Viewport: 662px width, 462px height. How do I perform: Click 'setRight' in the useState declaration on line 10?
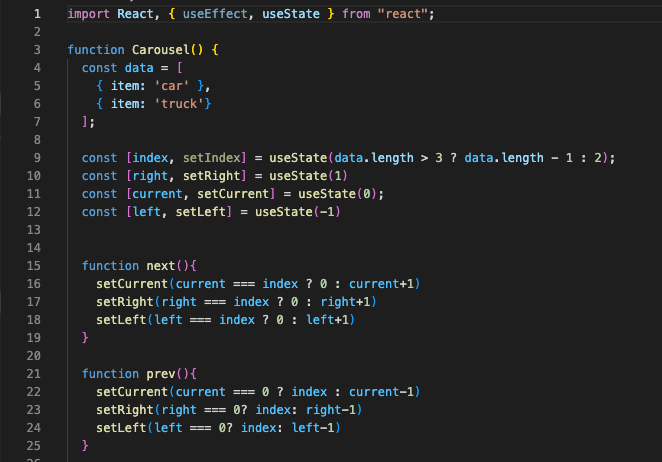(212, 176)
